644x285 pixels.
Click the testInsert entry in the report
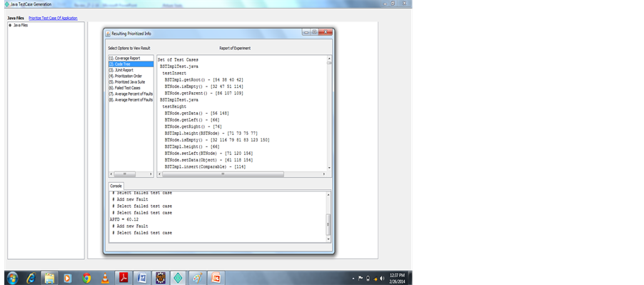click(174, 73)
